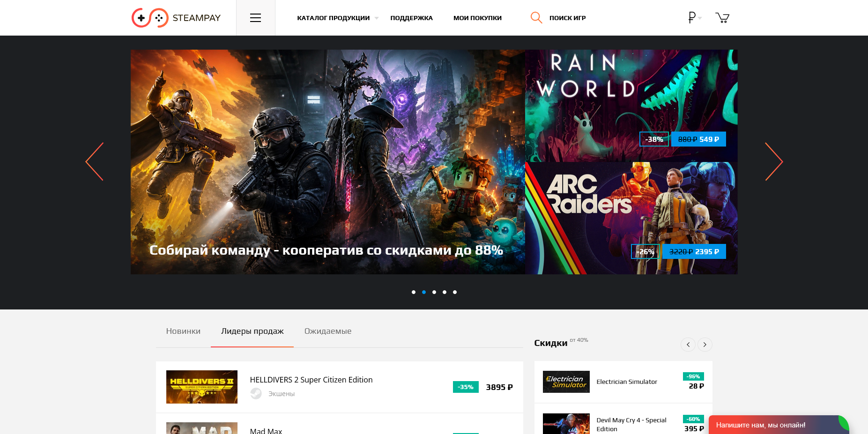This screenshot has height=434, width=868.
Task: Open Каталог продукции menu
Action: [333, 18]
